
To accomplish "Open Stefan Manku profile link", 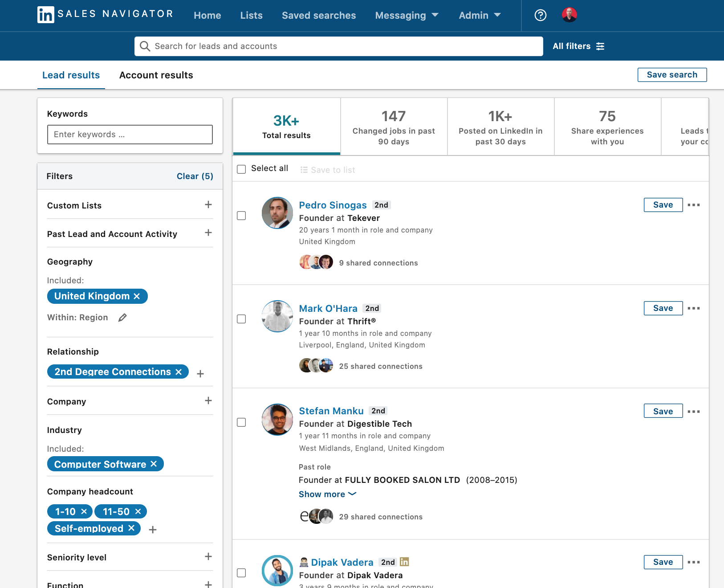I will coord(331,411).
